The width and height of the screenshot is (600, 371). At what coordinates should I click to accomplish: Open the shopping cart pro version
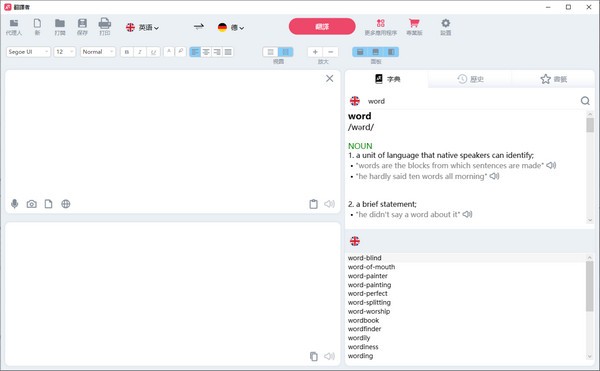414,23
